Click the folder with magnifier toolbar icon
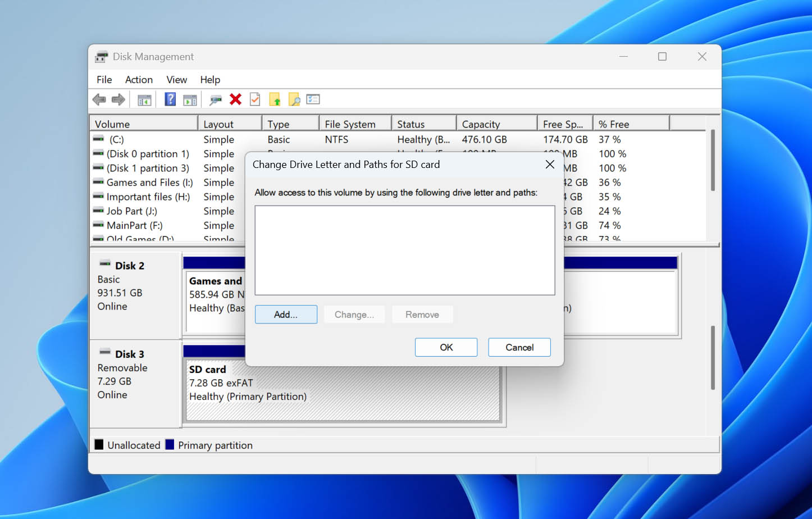 294,100
